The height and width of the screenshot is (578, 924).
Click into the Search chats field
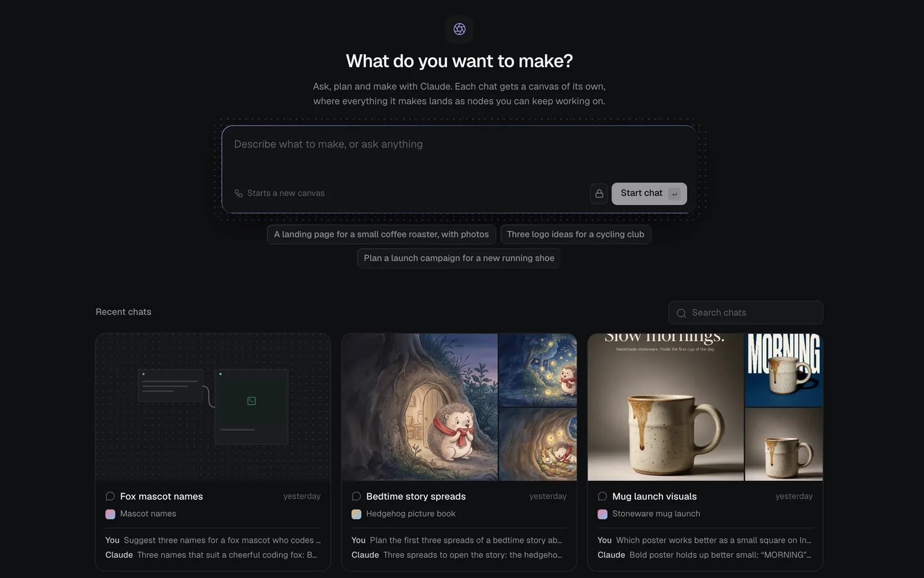(746, 313)
